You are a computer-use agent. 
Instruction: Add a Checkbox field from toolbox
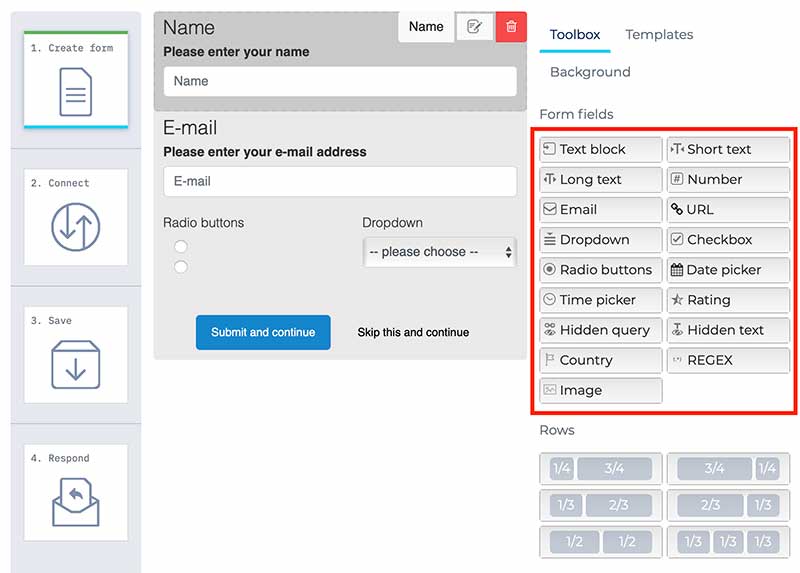(x=728, y=240)
